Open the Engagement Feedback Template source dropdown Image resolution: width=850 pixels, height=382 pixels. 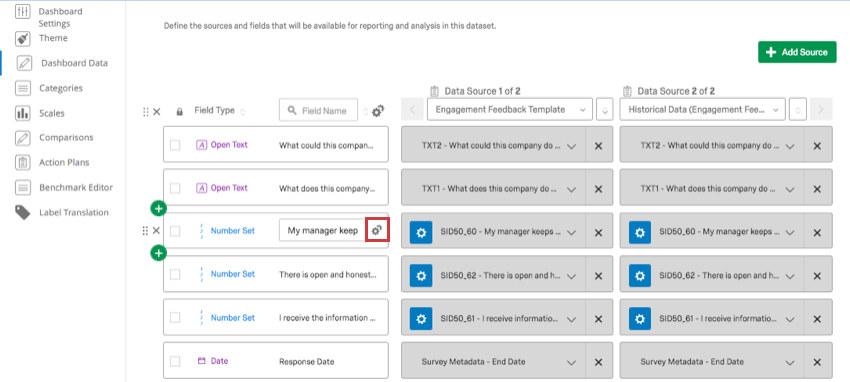tap(510, 109)
